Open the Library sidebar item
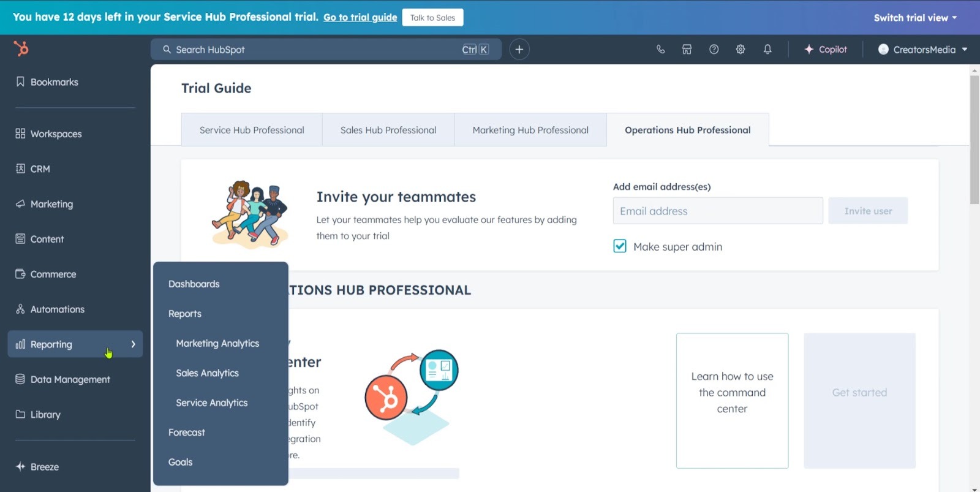 coord(38,414)
